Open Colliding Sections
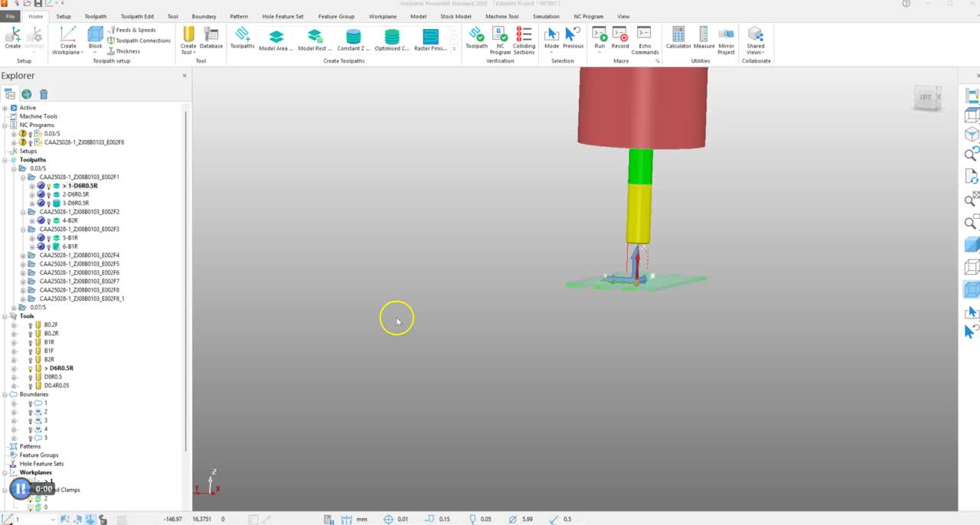 [524, 40]
